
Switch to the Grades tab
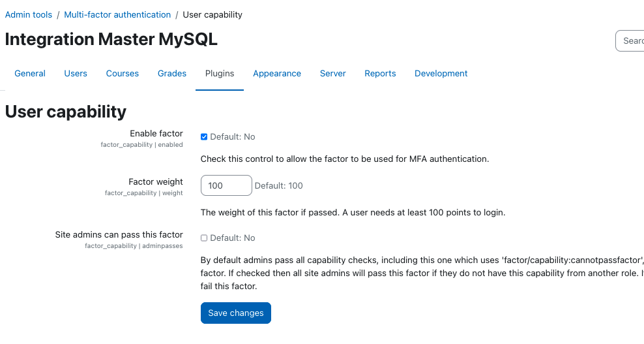click(x=172, y=74)
